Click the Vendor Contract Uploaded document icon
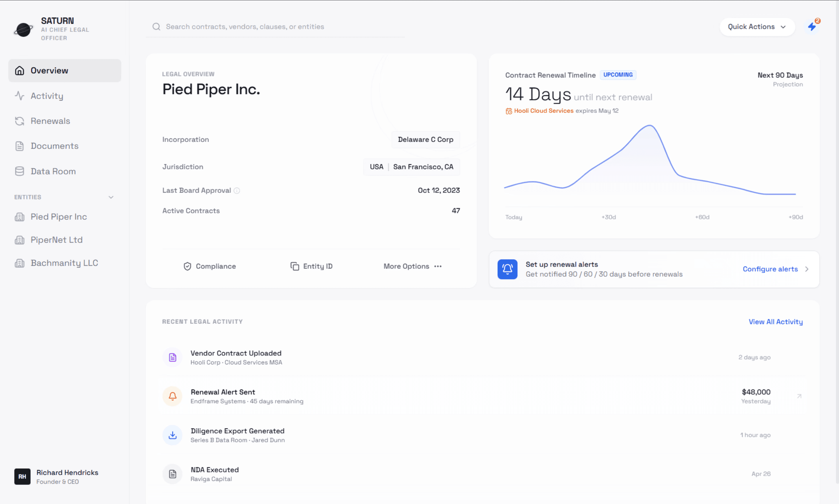 173,357
